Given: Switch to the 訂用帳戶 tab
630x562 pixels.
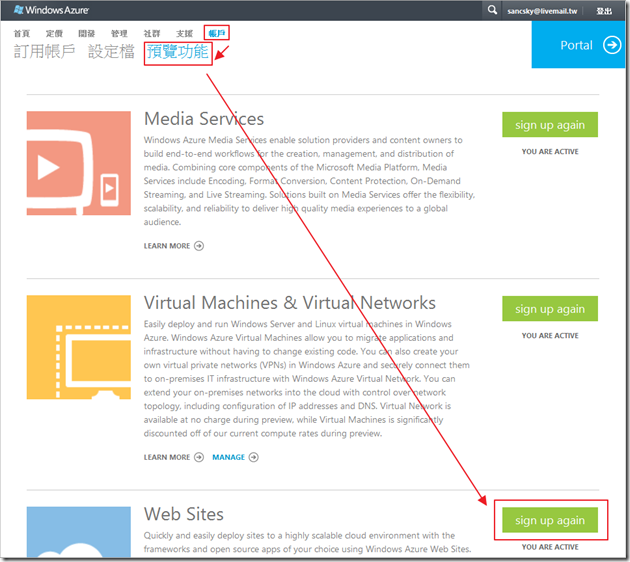Looking at the screenshot, I should click(44, 51).
